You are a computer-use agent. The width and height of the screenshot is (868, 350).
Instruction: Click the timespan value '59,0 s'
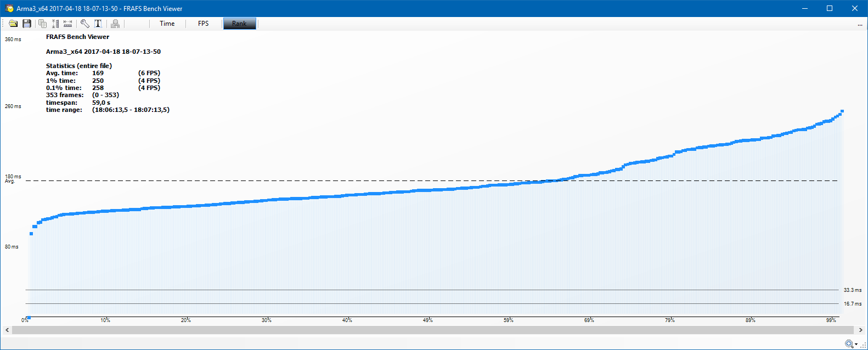[x=101, y=103]
